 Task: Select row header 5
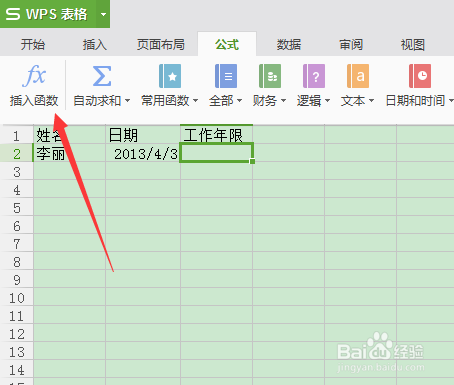16,207
